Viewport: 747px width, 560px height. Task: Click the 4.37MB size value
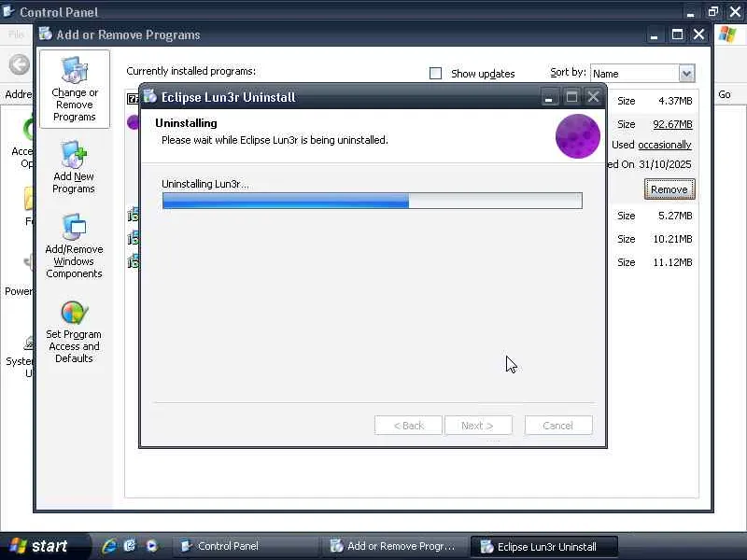point(675,101)
